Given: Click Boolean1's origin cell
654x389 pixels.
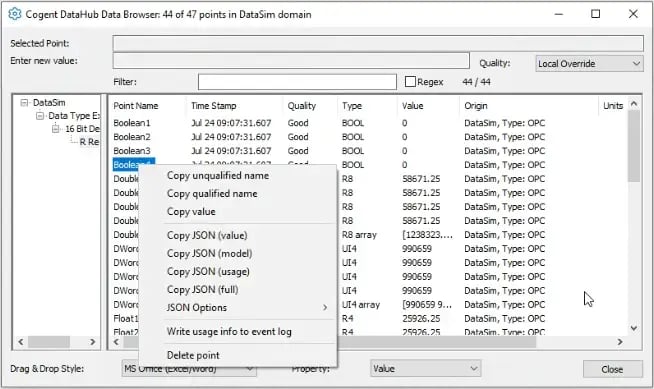Looking at the screenshot, I should click(505, 123).
